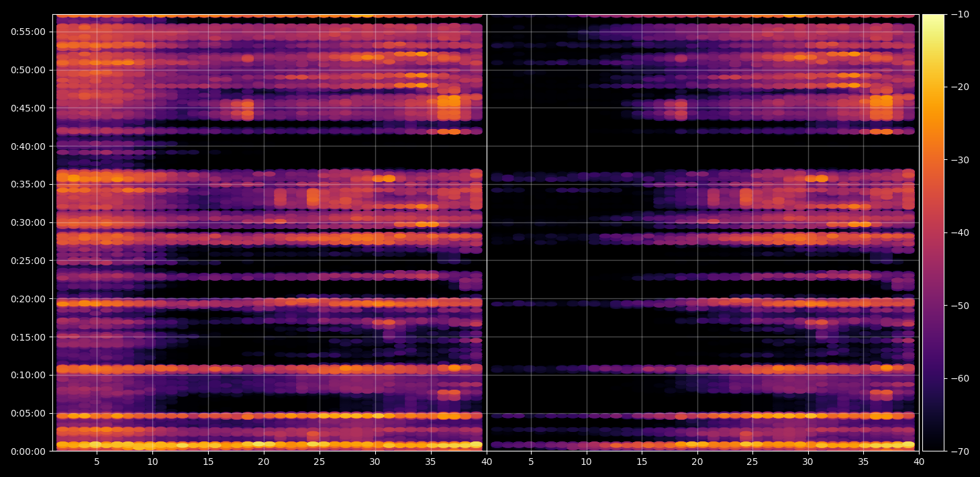Click the 0:45:00 time axis label

[x=28, y=107]
